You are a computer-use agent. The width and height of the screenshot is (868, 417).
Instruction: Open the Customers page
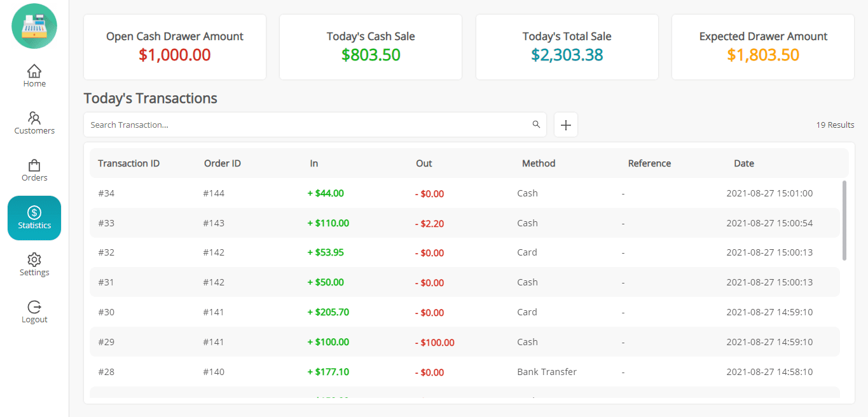click(34, 123)
